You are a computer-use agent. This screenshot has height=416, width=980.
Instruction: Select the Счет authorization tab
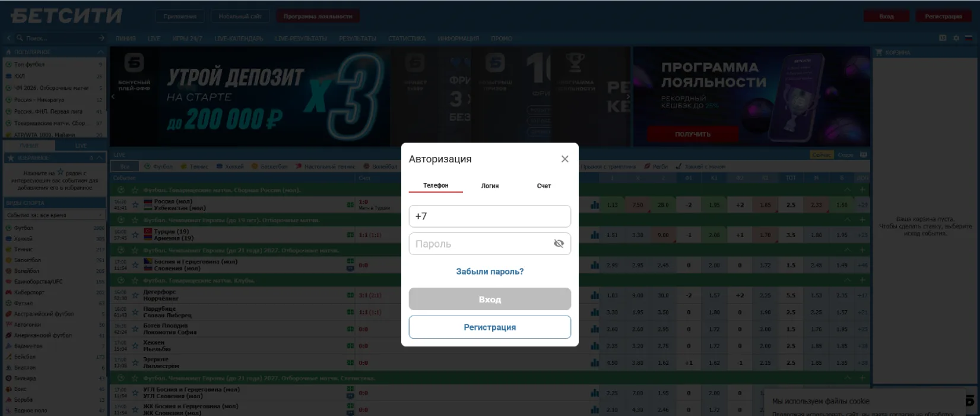coord(544,186)
